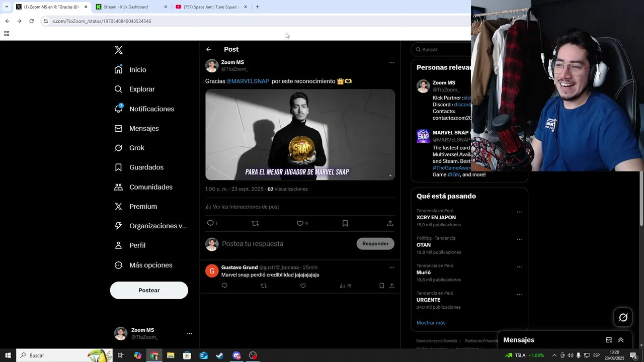Open the three-dot menu on Zoom MS post
This screenshot has height=362, width=644.
tap(392, 62)
